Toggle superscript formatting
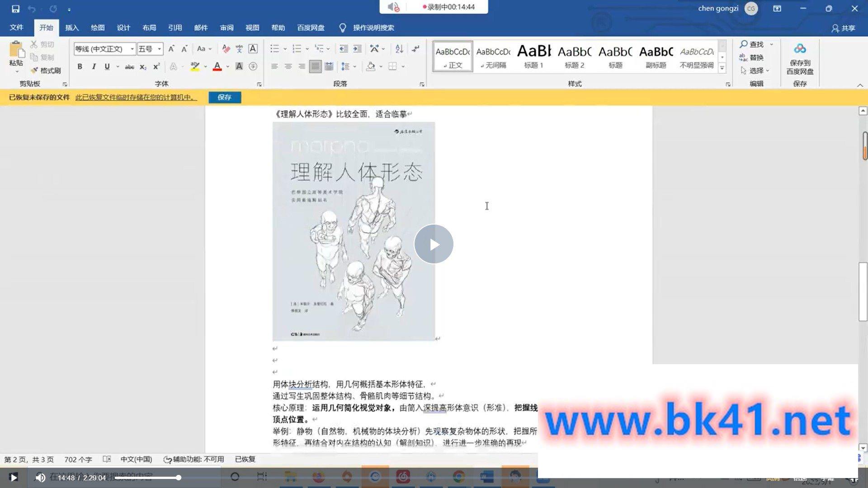 [x=156, y=66]
